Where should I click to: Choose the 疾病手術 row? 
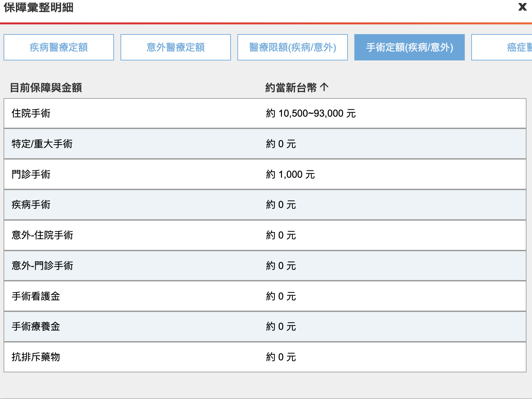(31, 205)
